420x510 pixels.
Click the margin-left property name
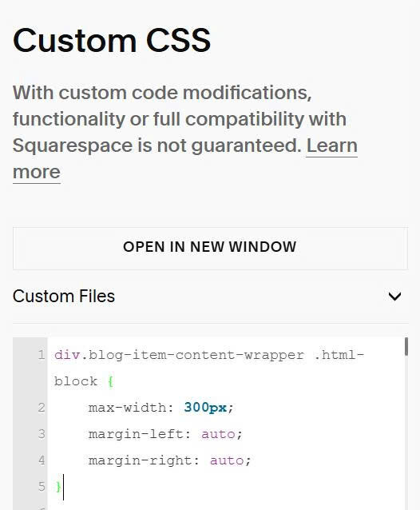136,434
